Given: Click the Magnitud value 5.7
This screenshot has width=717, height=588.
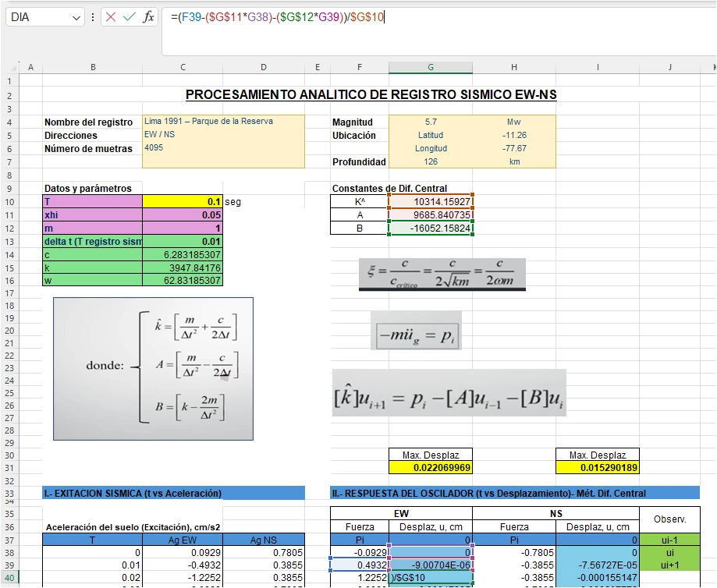Looking at the screenshot, I should 431,122.
